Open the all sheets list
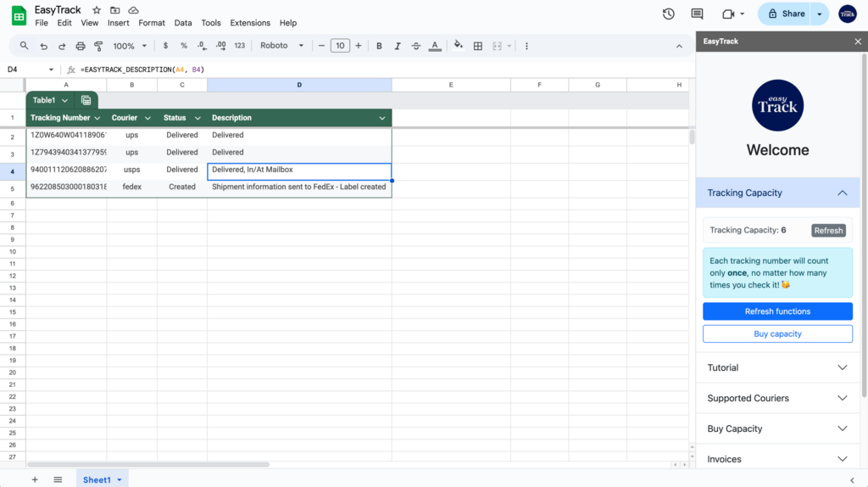Image resolution: width=868 pixels, height=487 pixels. point(58,480)
